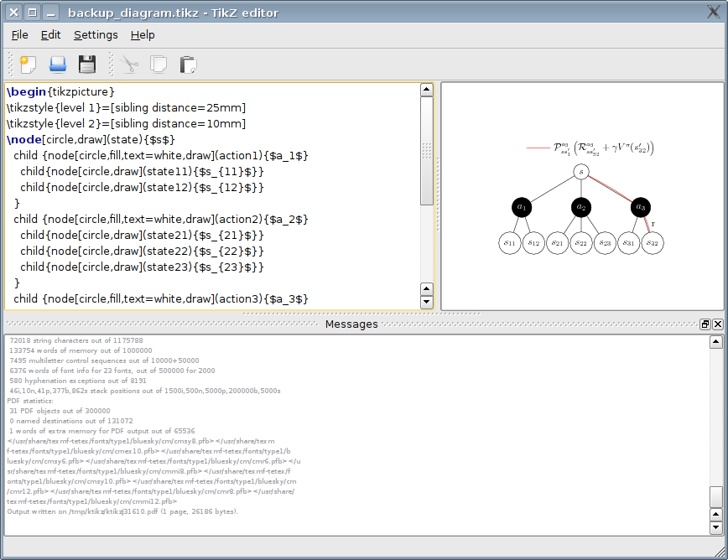Viewport: 728px width, 560px height.
Task: Click the scissors Cut icon
Action: click(x=129, y=65)
